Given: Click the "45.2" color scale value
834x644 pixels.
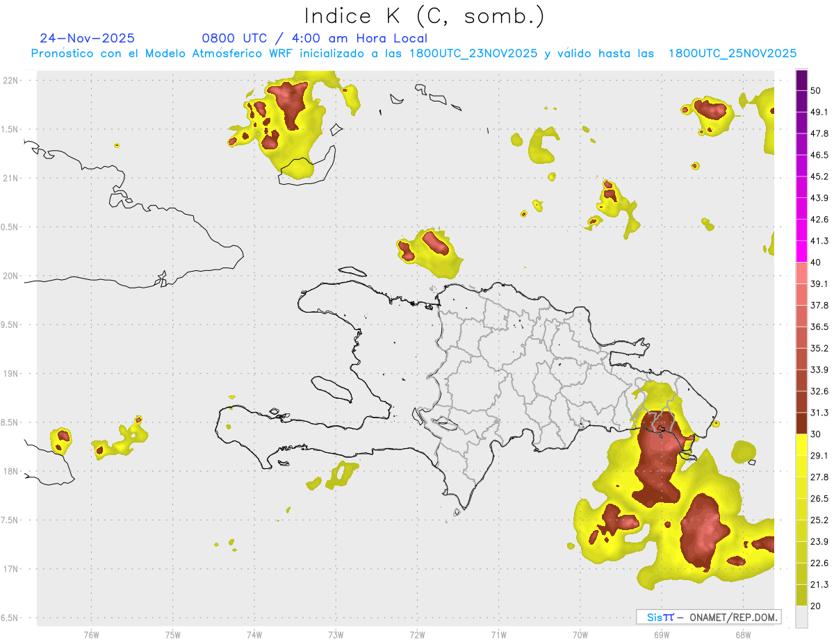Looking at the screenshot, I should pos(819,176).
